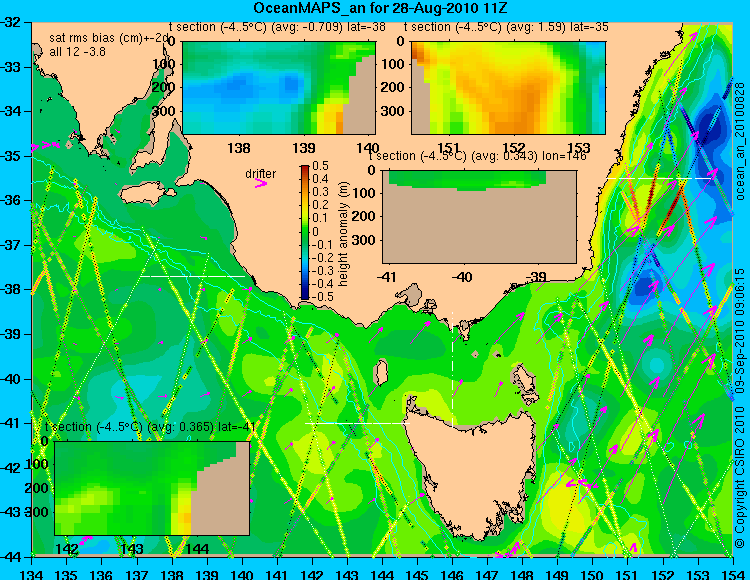Viewport: 750px width, 580px height.
Task: Click the height anomaly color bar
Action: pos(305,232)
